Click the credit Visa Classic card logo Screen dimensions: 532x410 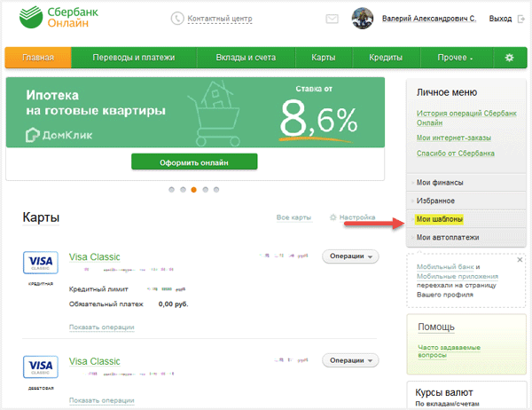41,263
